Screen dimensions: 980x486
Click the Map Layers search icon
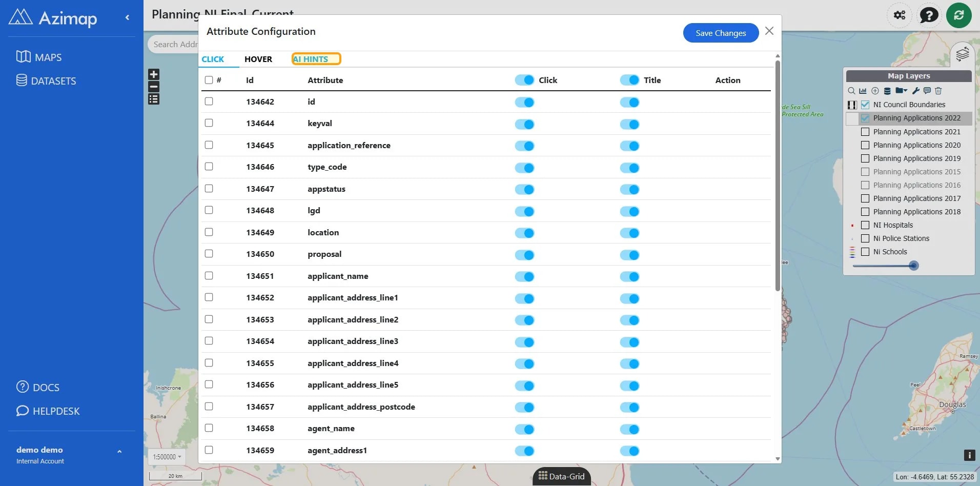(x=851, y=91)
